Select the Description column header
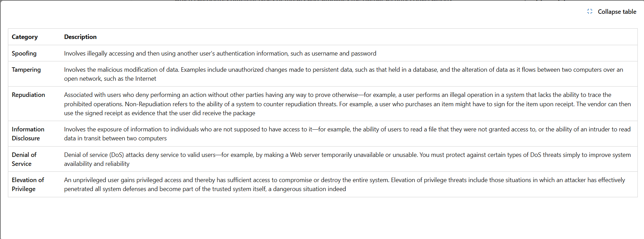 [80, 37]
